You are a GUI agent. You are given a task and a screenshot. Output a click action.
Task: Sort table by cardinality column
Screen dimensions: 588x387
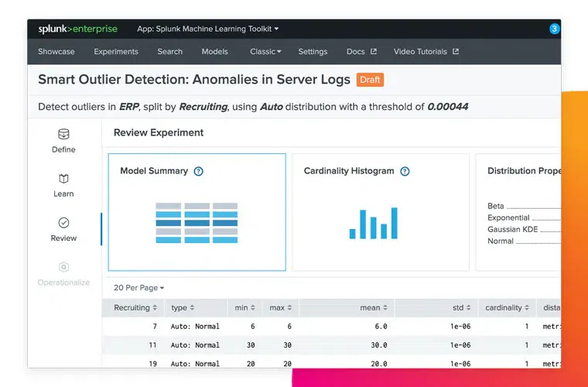(507, 308)
